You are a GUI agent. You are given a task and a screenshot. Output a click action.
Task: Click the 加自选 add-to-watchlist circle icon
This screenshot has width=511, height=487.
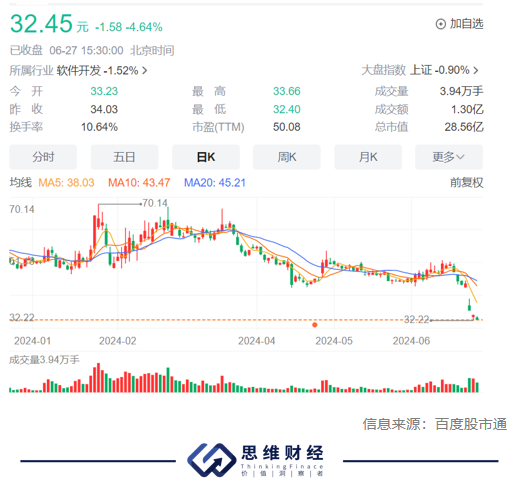(x=440, y=24)
